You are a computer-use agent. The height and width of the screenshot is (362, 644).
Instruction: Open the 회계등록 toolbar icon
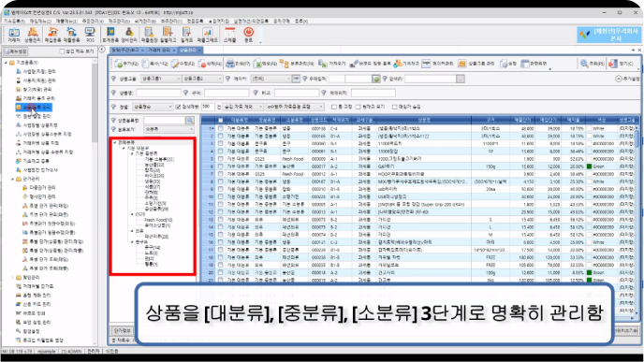point(110,35)
